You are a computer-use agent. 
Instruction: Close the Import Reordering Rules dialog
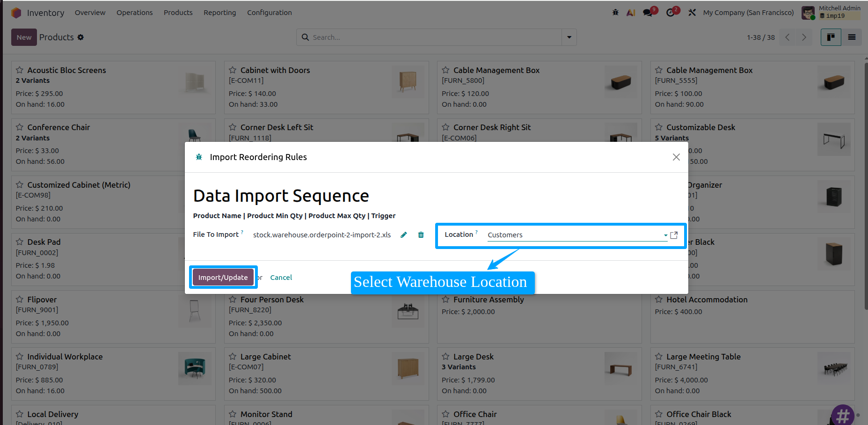[x=676, y=157]
